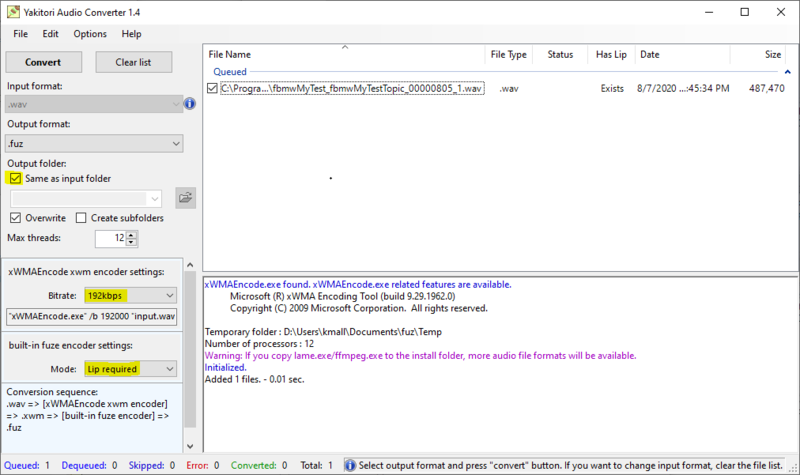
Task: Open the Help menu
Action: (131, 34)
